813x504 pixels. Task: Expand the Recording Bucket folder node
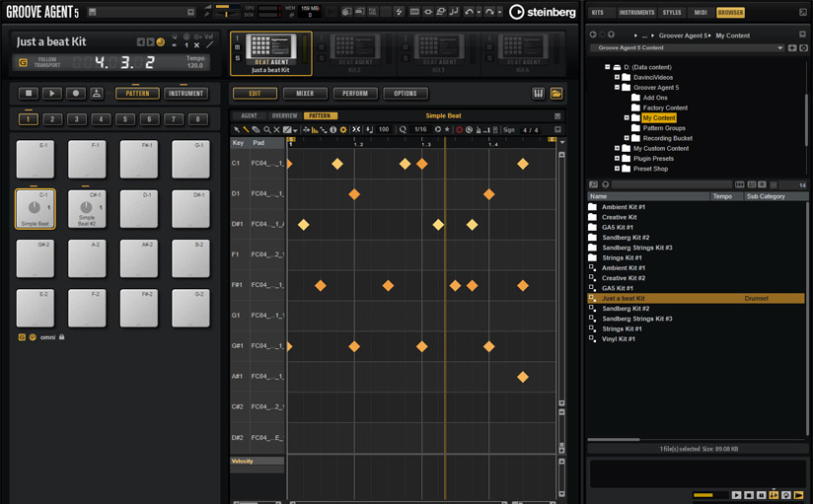pos(627,138)
